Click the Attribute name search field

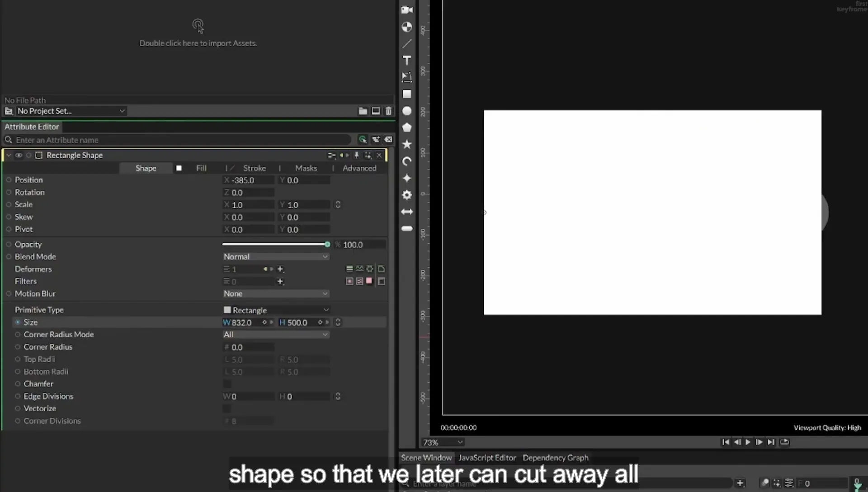pos(182,140)
